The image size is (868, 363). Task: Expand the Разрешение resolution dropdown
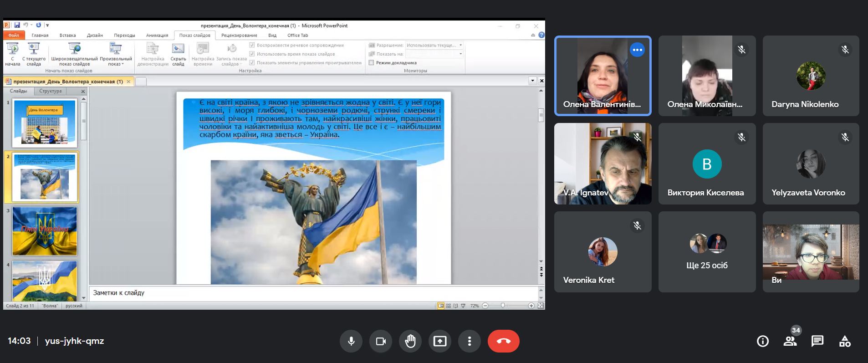point(460,45)
